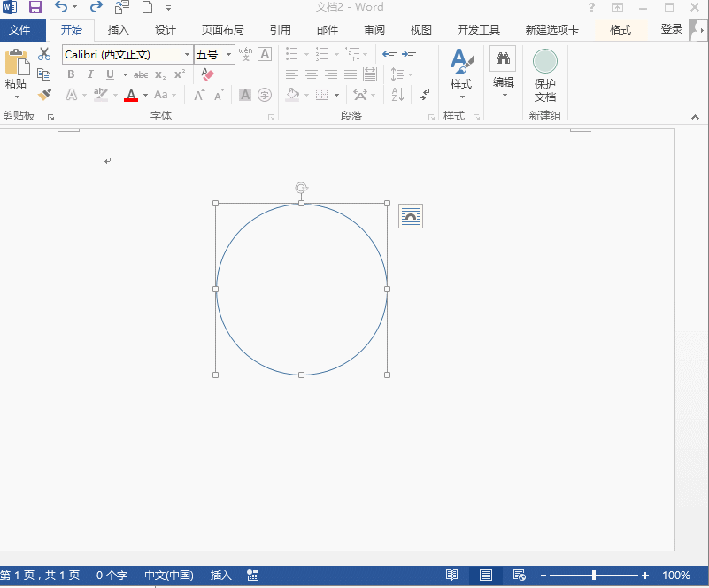
Task: Collapse the ribbon with up chevron
Action: click(695, 117)
